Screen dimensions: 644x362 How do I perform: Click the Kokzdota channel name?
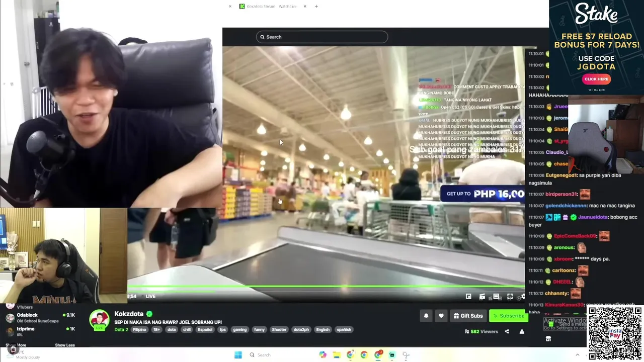[x=129, y=314]
